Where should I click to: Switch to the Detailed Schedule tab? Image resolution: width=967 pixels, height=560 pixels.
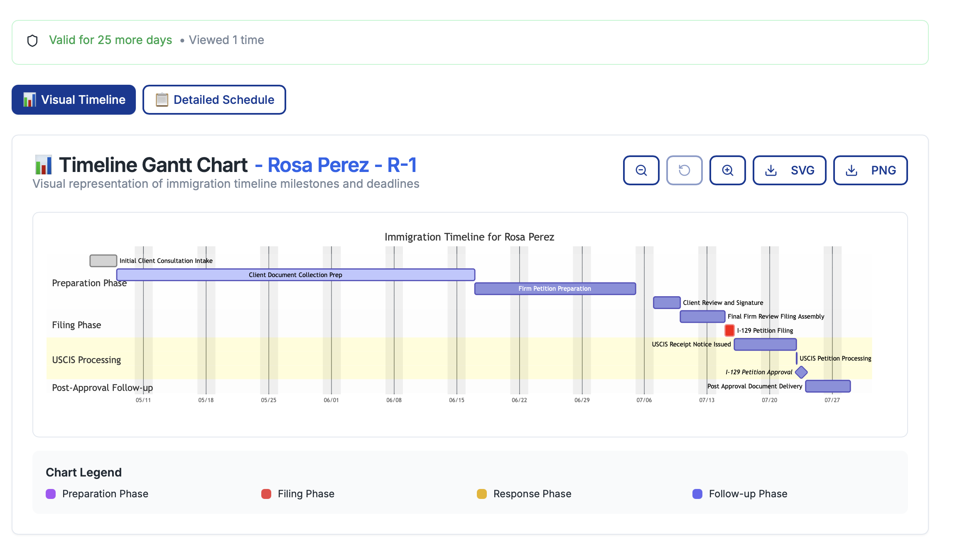pyautogui.click(x=214, y=99)
